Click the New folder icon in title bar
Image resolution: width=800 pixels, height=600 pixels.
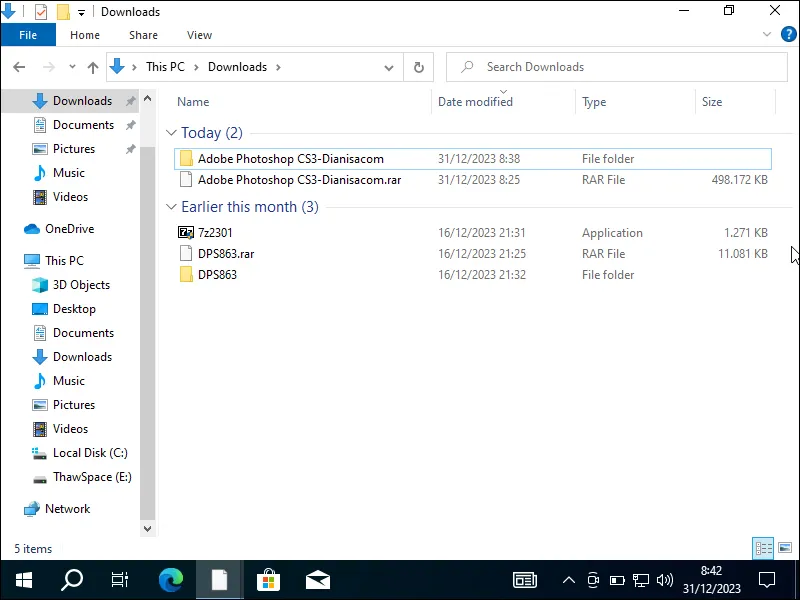tap(63, 12)
